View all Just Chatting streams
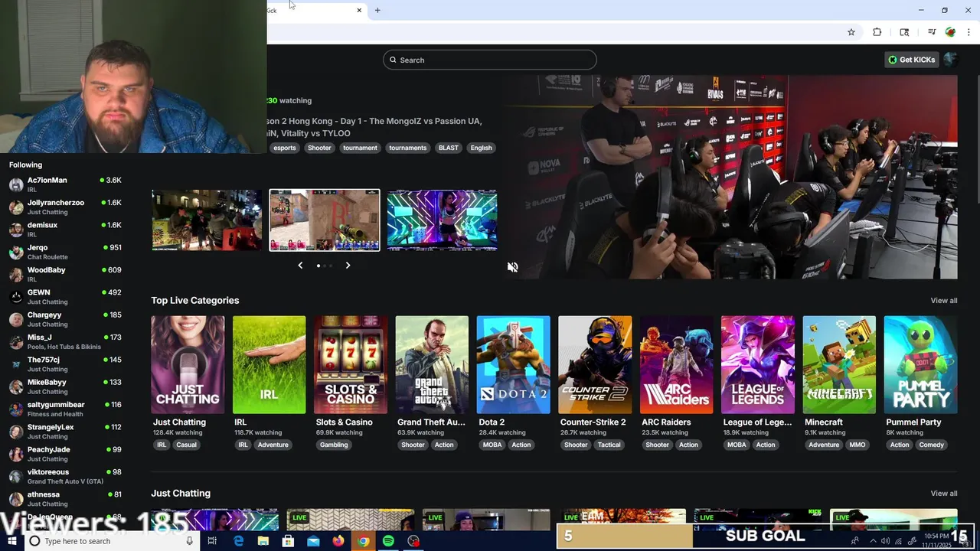 coord(943,494)
